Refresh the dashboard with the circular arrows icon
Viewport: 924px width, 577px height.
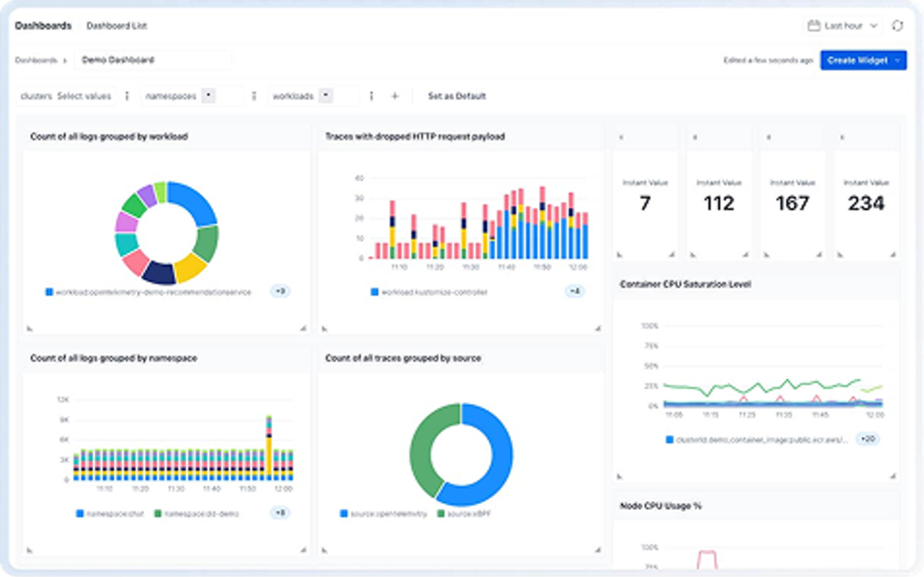[x=897, y=26]
